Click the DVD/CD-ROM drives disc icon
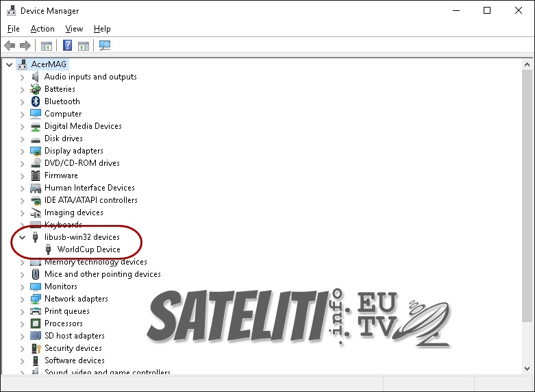 (36, 163)
